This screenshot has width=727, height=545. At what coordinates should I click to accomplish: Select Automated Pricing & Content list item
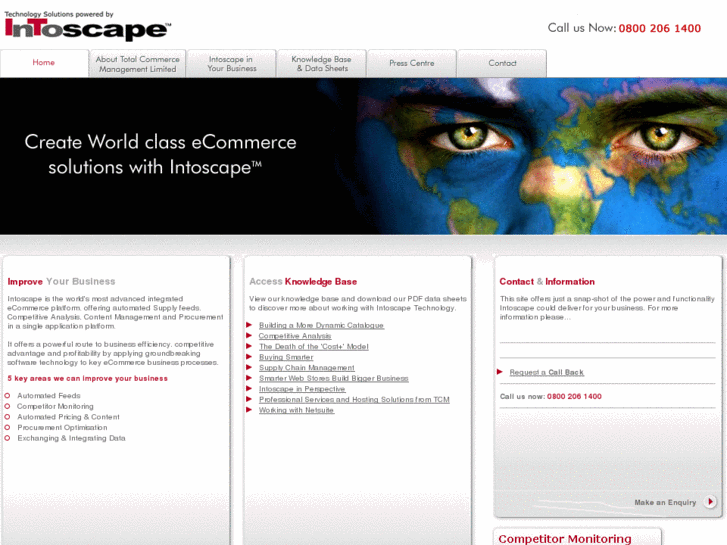(x=68, y=417)
